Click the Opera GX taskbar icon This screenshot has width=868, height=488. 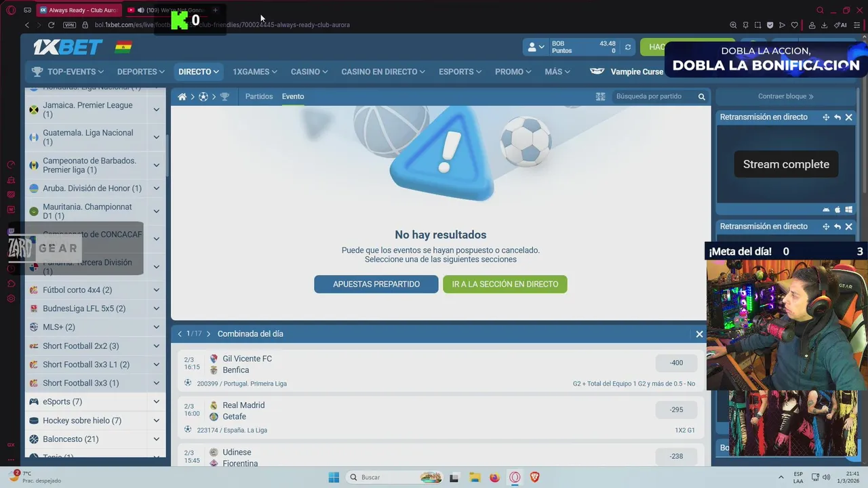click(x=515, y=477)
